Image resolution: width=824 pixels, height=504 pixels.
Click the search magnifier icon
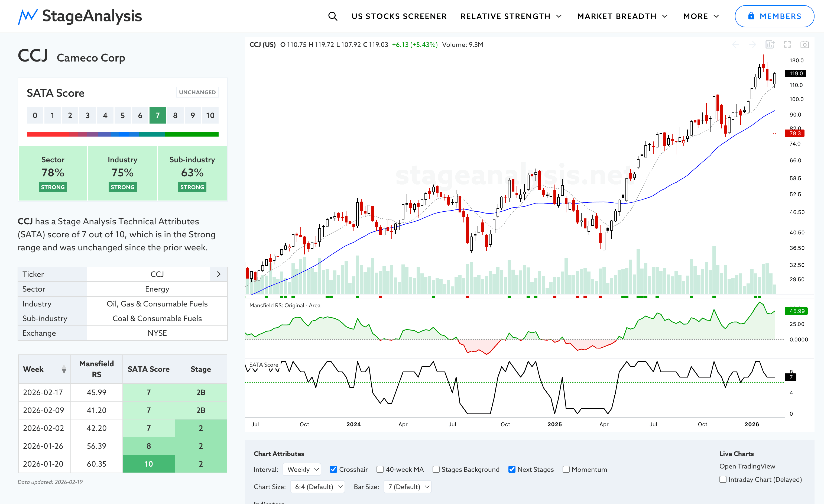coord(332,16)
